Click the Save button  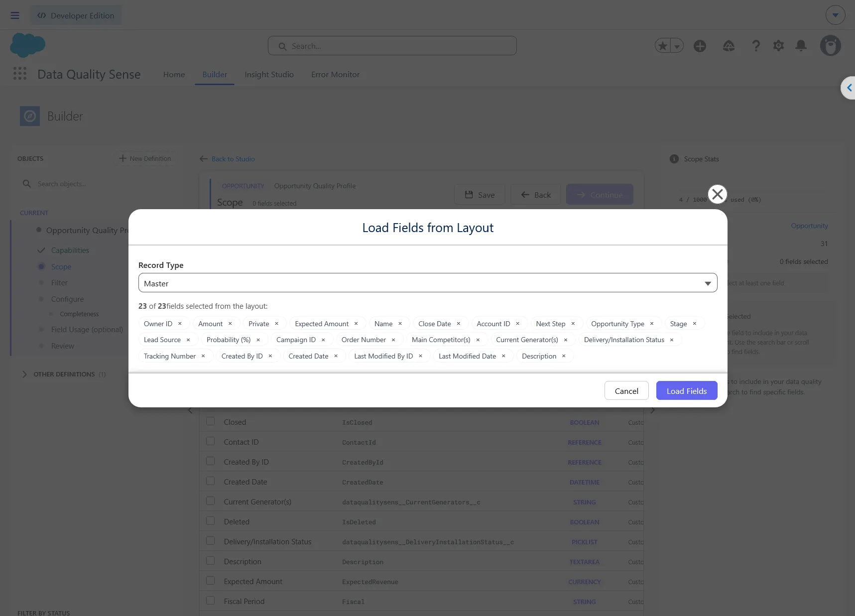coord(480,195)
